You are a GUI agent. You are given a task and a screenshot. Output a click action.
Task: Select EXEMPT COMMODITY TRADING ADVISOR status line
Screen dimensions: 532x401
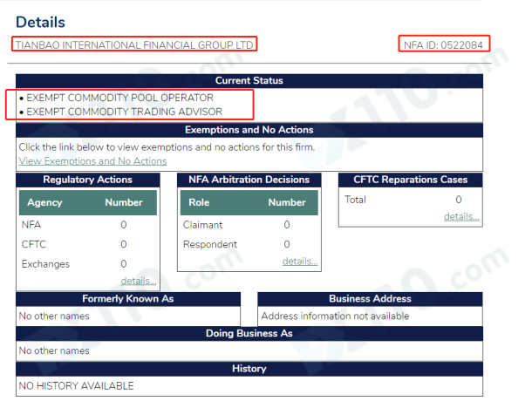[x=124, y=112]
